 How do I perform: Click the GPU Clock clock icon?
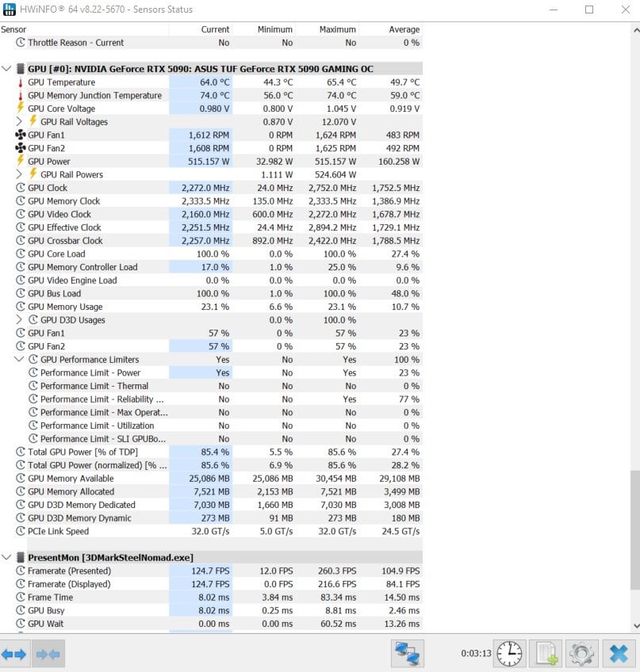[20, 188]
